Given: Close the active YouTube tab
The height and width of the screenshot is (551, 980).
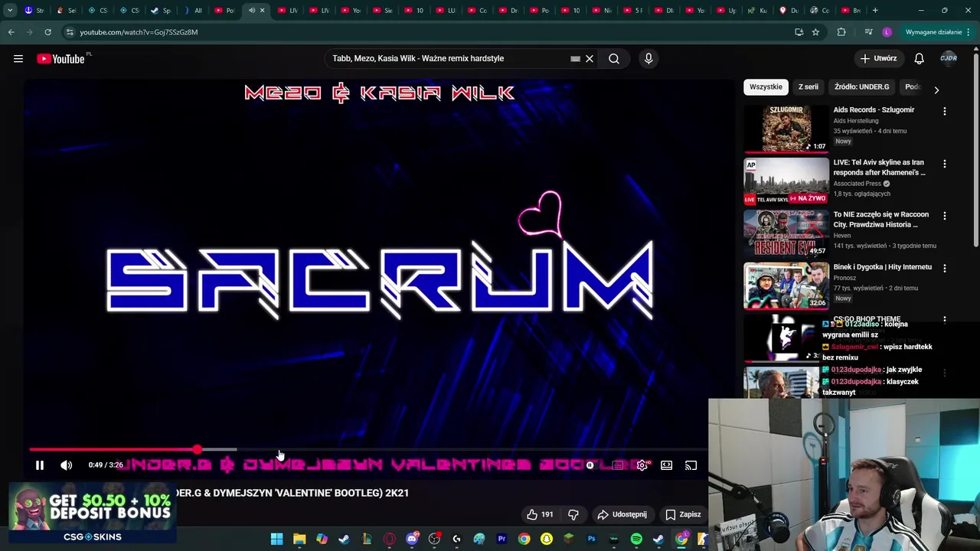Looking at the screenshot, I should tap(262, 11).
